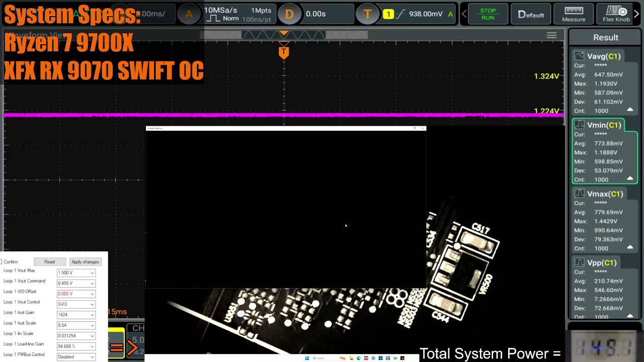Click the magenta waveform trace
This screenshot has width=644, height=362.
(284, 115)
